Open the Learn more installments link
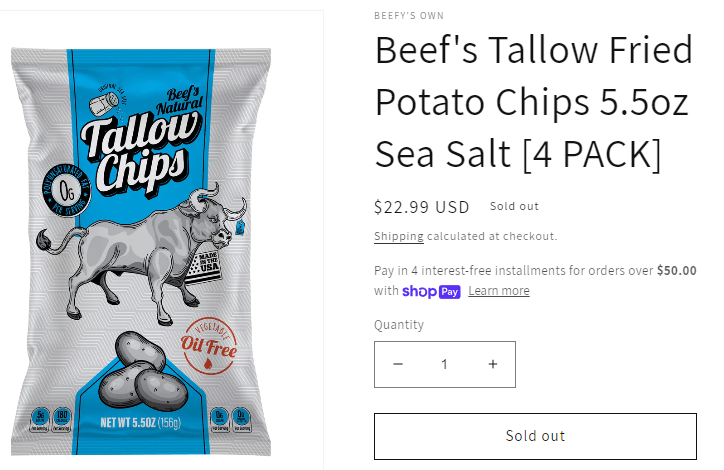724x470 pixels. (499, 291)
